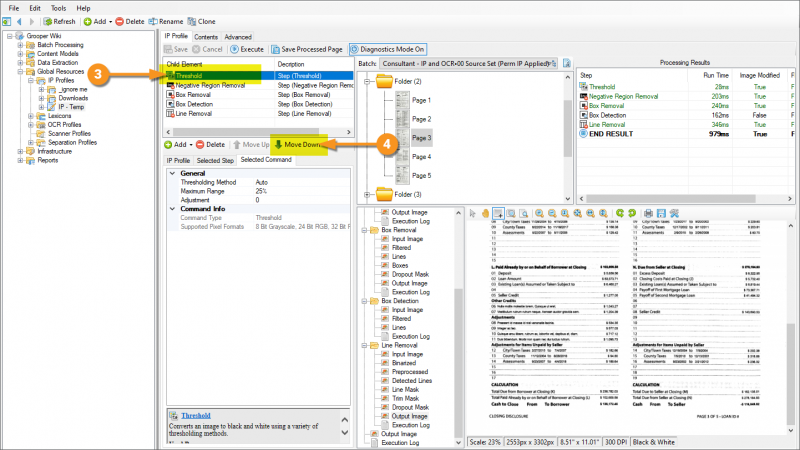Screen dimensions: 800x450
Task: Toggle Diagnostics Mode On button
Action: coord(390,48)
